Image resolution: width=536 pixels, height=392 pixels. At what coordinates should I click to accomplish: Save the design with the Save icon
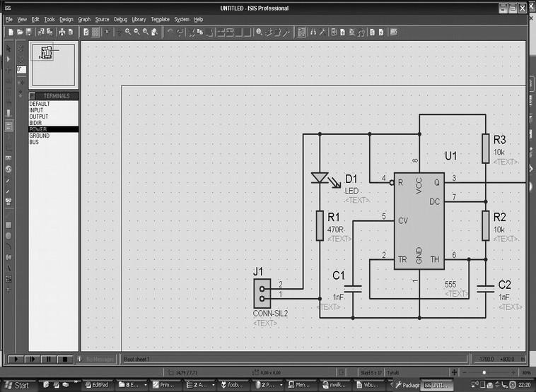click(x=29, y=32)
